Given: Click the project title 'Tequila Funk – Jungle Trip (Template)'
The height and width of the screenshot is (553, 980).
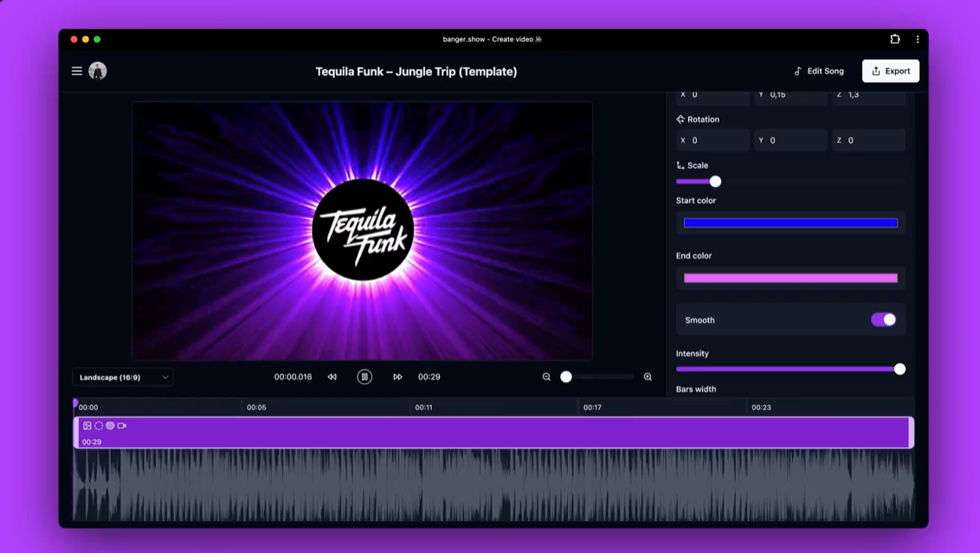Looking at the screenshot, I should pos(416,72).
